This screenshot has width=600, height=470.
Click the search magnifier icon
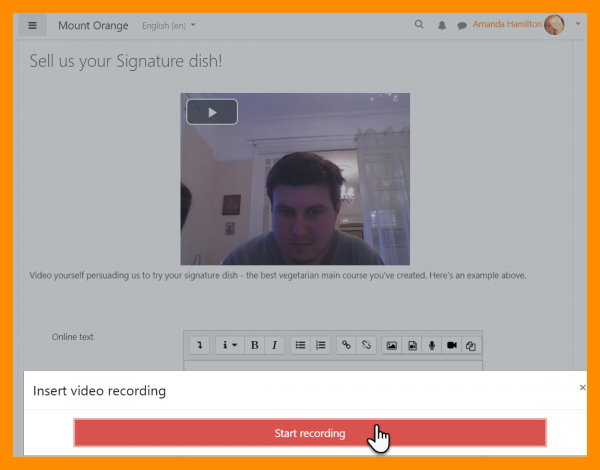[x=419, y=25]
